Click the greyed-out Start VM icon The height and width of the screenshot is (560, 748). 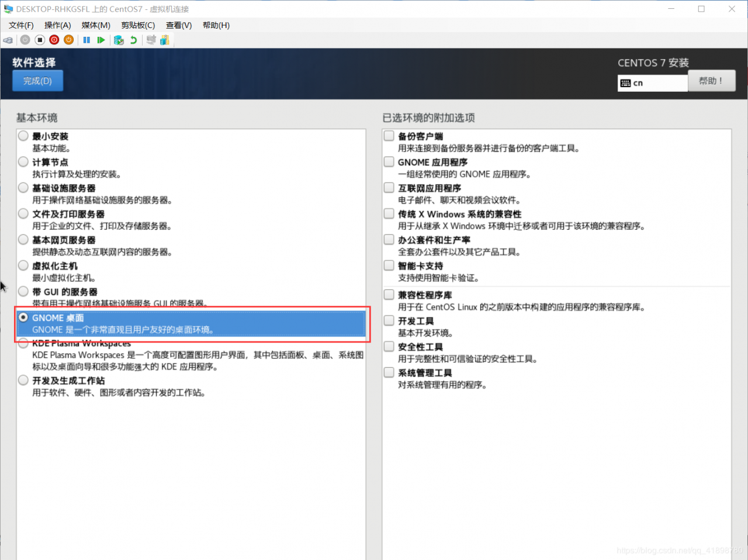[25, 40]
